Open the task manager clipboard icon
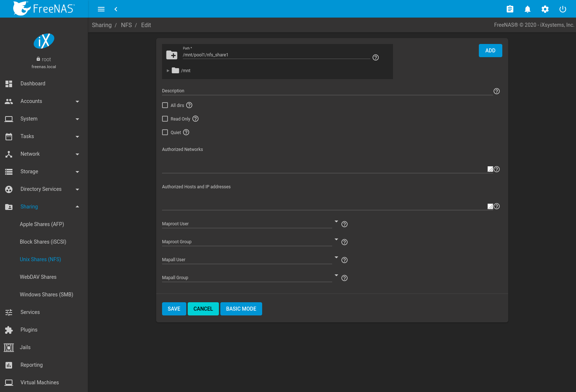The width and height of the screenshot is (576, 392). click(510, 9)
